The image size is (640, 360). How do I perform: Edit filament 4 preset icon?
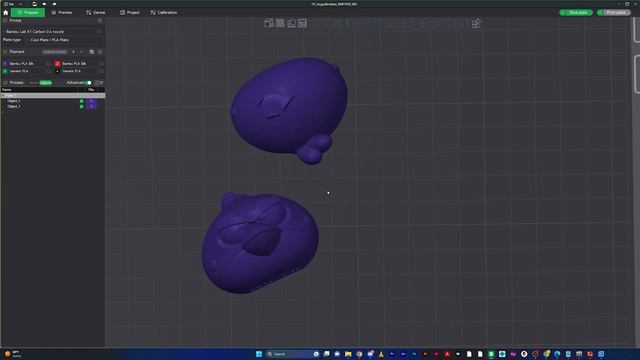point(101,71)
